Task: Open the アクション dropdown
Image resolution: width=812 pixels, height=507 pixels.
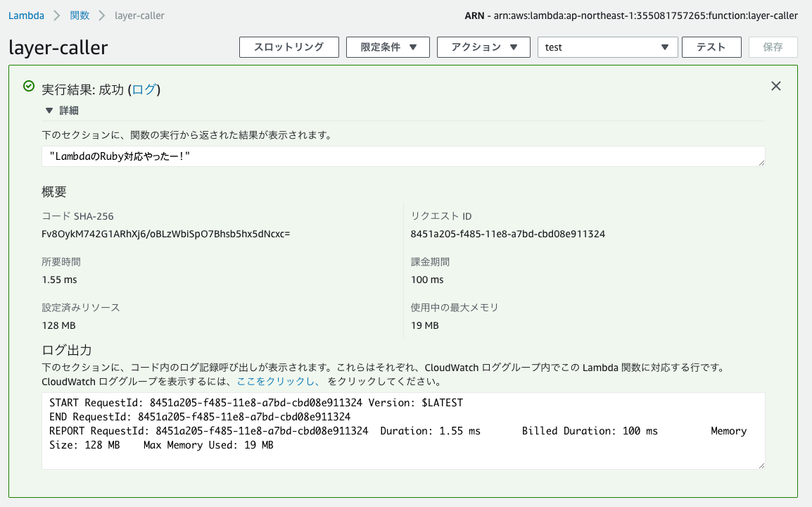Action: (x=483, y=46)
